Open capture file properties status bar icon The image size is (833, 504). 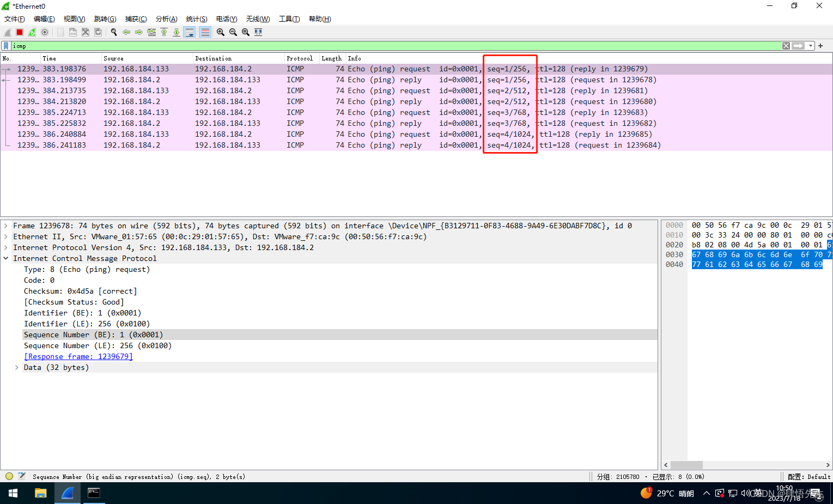22,476
